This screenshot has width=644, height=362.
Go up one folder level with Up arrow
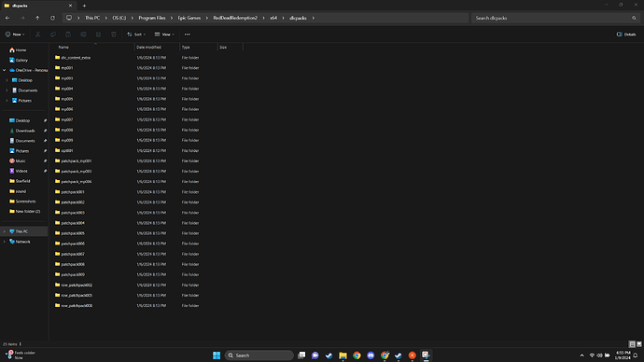click(x=37, y=18)
